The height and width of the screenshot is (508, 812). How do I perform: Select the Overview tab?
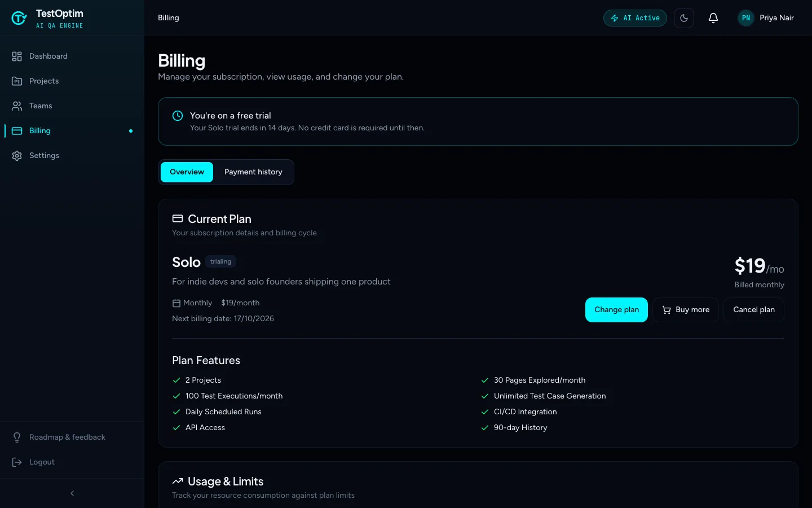(x=187, y=172)
